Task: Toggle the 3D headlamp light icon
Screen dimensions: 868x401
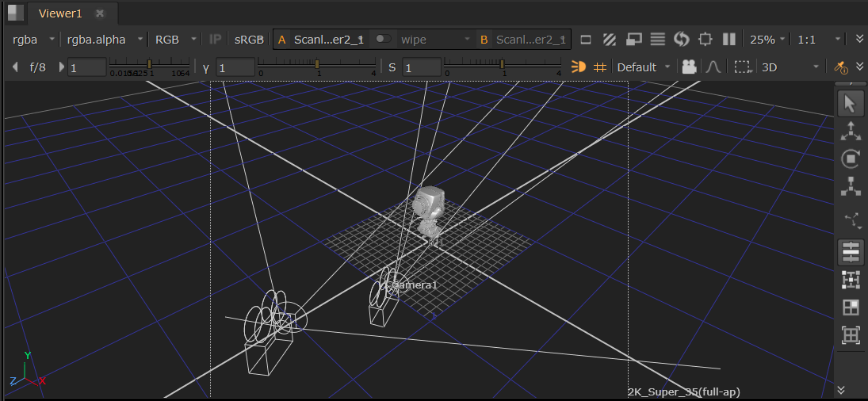Action: [x=579, y=67]
